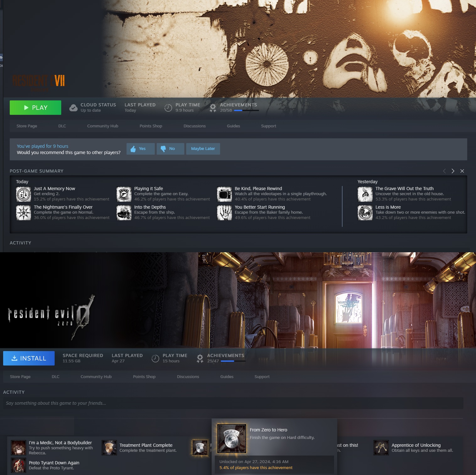Click Just A Memory Now achievement icon
This screenshot has width=476, height=475.
24,194
